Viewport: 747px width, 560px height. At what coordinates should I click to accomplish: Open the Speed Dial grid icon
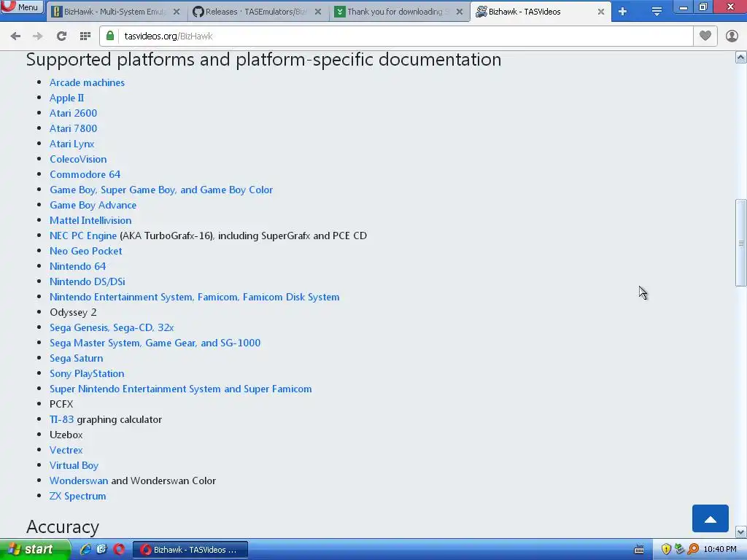85,36
